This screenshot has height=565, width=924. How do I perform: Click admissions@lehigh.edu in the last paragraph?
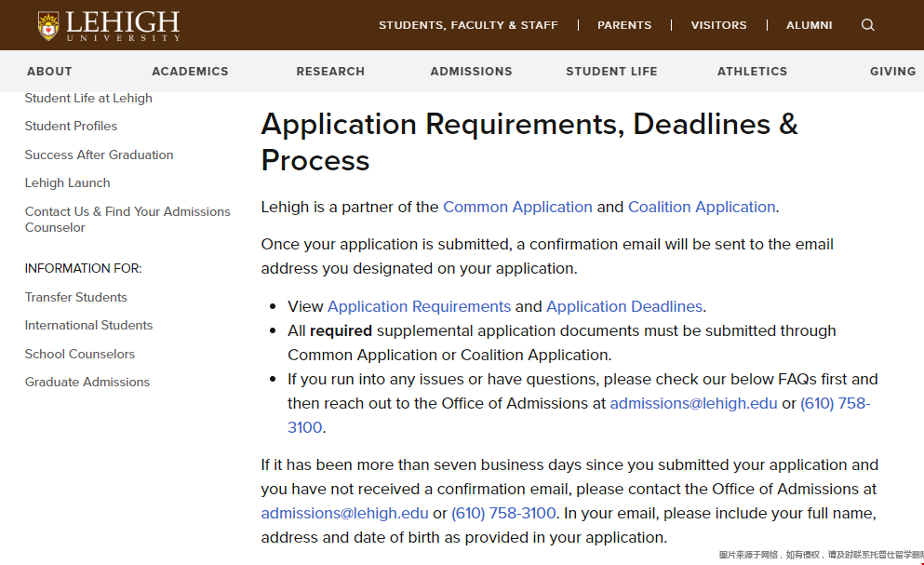point(344,513)
